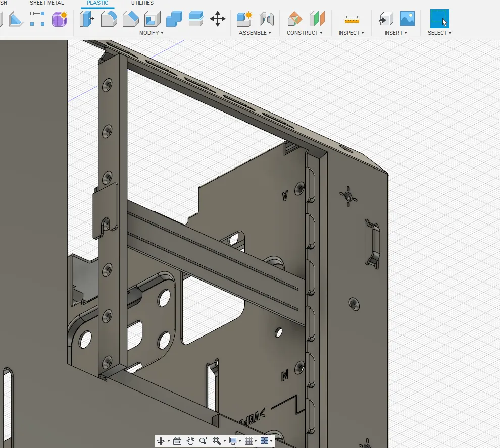
Task: Open the CONSTRUCT dropdown menu
Action: (305, 33)
